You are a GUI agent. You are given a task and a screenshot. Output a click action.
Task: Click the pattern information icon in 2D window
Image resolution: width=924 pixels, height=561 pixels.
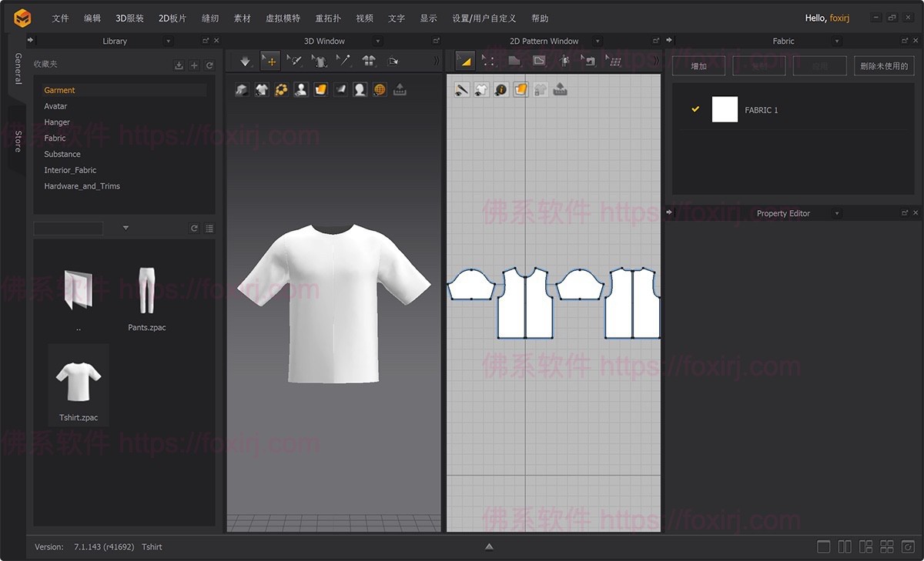pyautogui.click(x=501, y=89)
